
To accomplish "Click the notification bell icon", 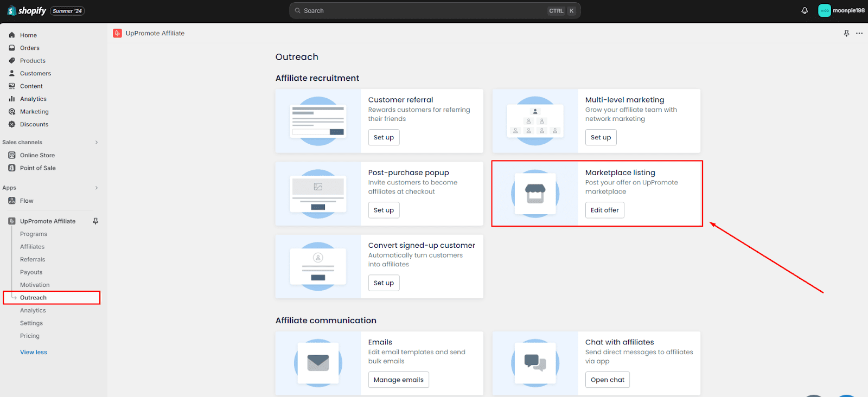I will [x=805, y=11].
